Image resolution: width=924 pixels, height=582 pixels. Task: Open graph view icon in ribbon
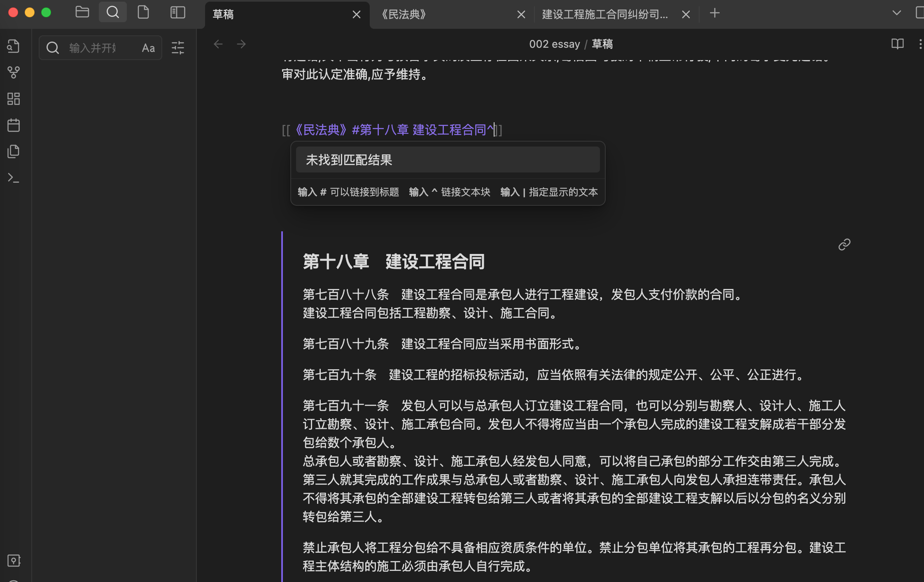[14, 72]
